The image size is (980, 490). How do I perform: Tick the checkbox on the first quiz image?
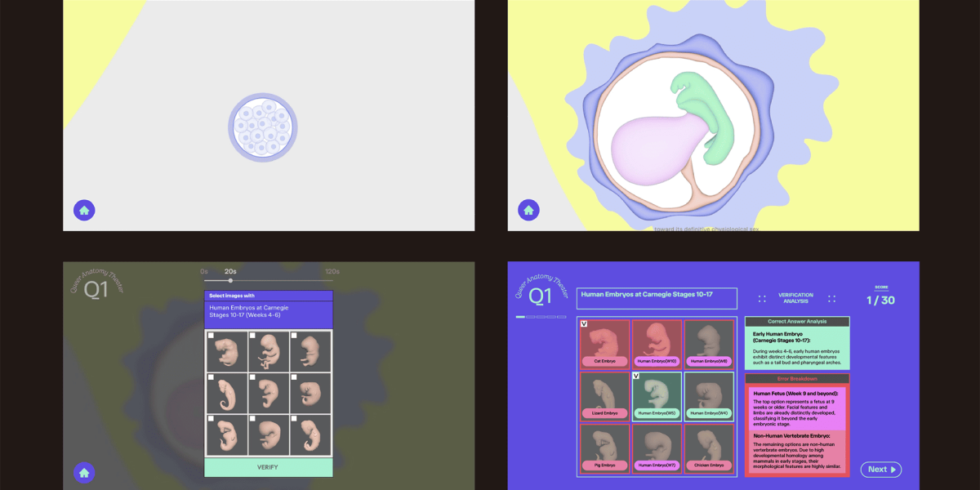click(x=211, y=336)
